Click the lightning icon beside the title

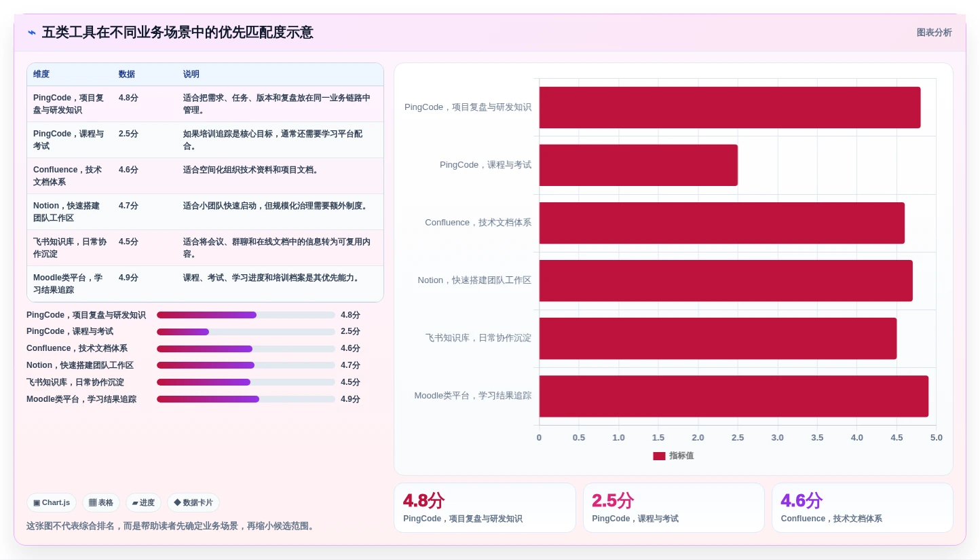[x=32, y=33]
